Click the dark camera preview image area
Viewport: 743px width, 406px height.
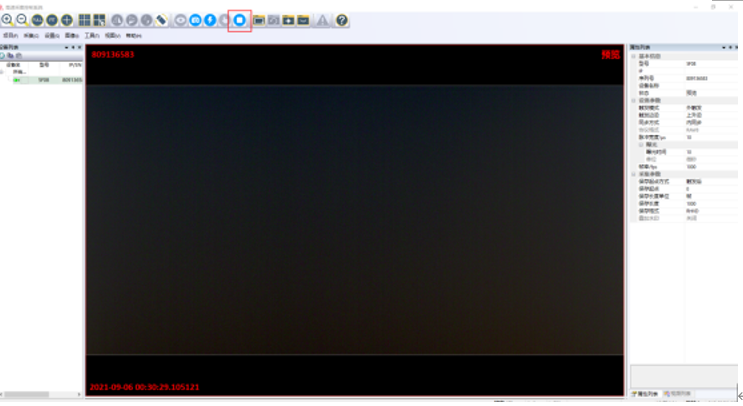click(354, 220)
